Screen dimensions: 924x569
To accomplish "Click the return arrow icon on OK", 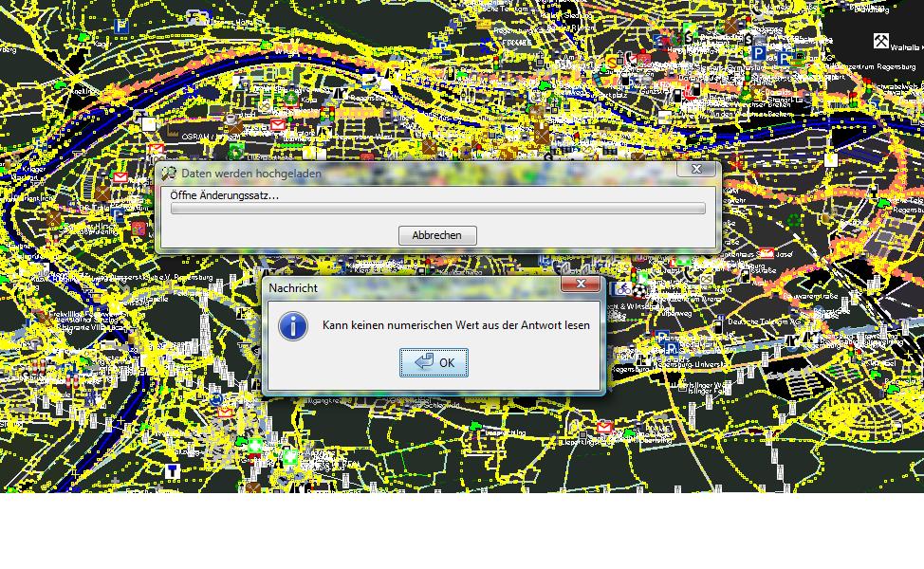I will point(424,362).
